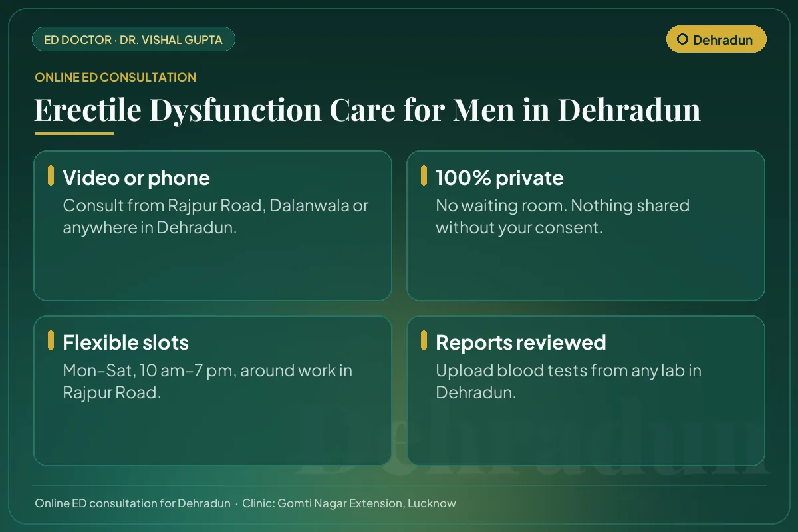Click the ED Doctor Dr. Vishal Gupta pill
798x532 pixels.
[x=134, y=39]
